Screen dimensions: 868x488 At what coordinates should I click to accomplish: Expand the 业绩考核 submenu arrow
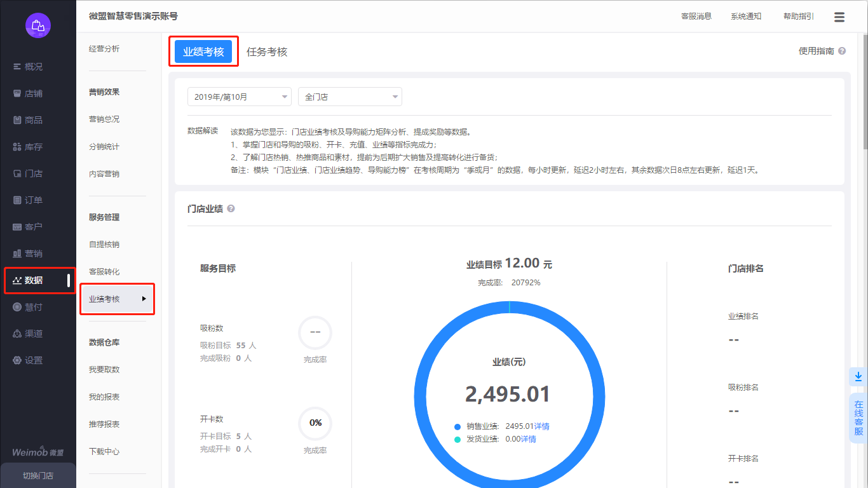[144, 299]
